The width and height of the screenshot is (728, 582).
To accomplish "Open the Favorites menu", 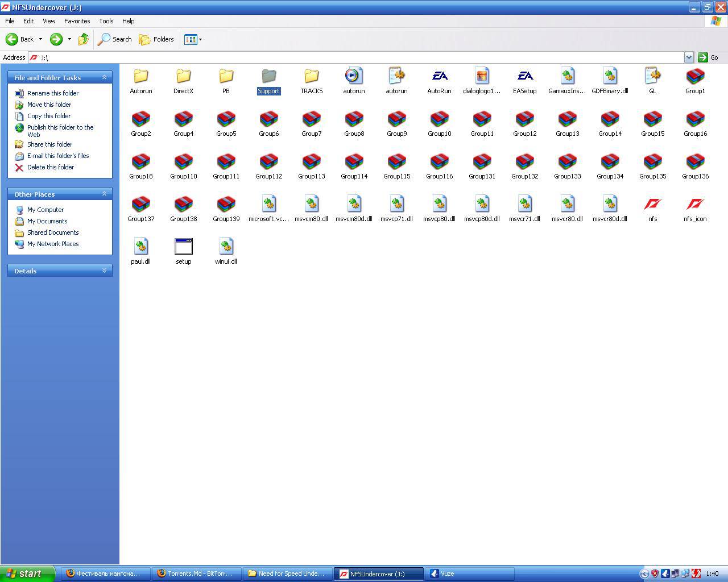I will click(x=77, y=21).
